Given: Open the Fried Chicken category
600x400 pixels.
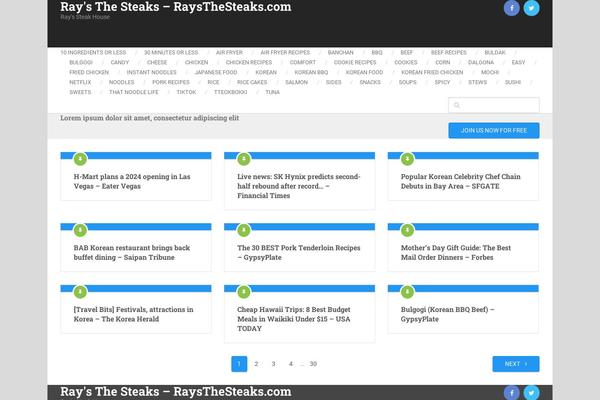Looking at the screenshot, I should [x=89, y=72].
